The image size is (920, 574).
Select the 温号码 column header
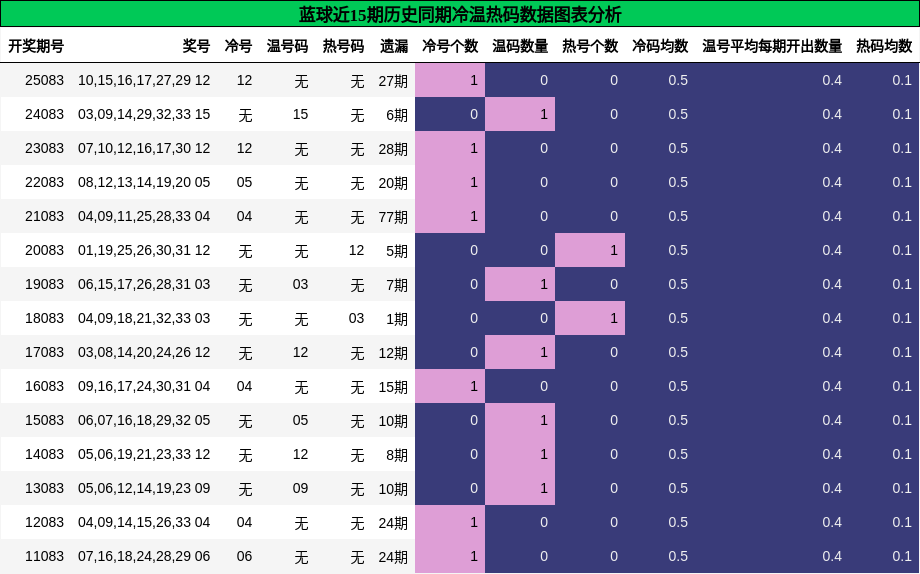point(288,46)
